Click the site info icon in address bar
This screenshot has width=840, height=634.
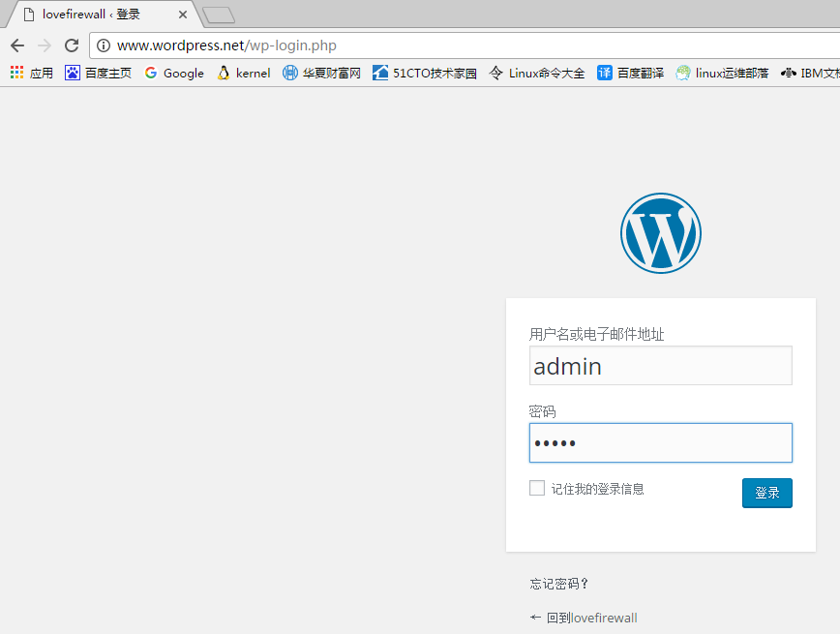click(x=103, y=45)
